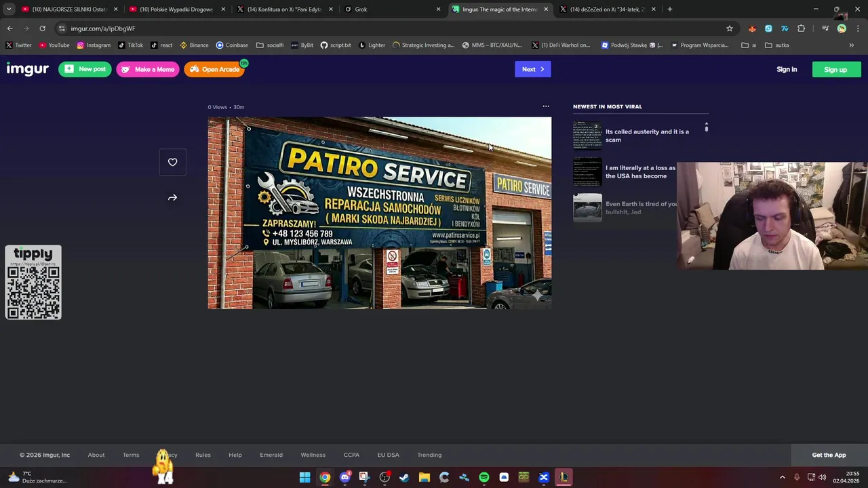
Task: Open League of Legends from the taskbar
Action: [564, 477]
